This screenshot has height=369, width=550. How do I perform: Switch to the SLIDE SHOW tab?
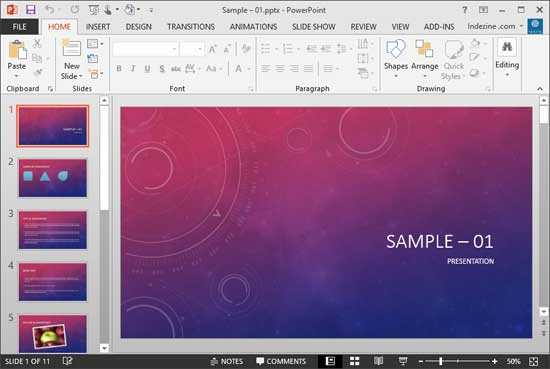[314, 27]
